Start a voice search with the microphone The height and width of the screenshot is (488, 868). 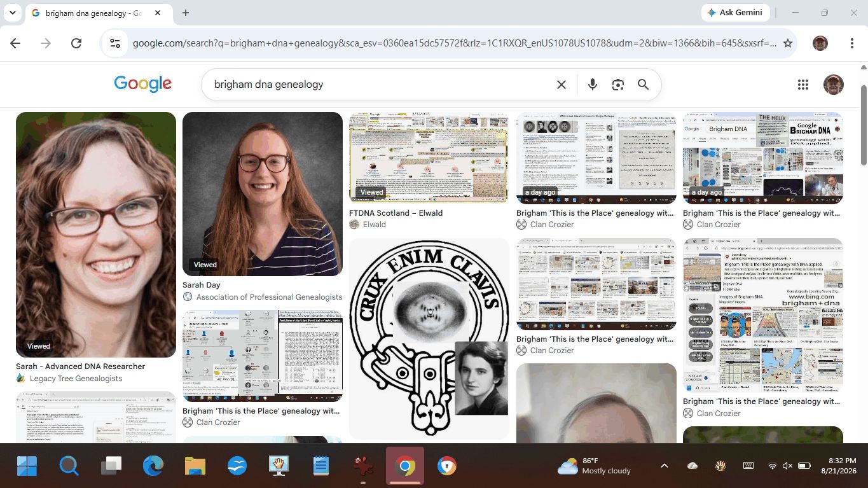[x=593, y=85]
